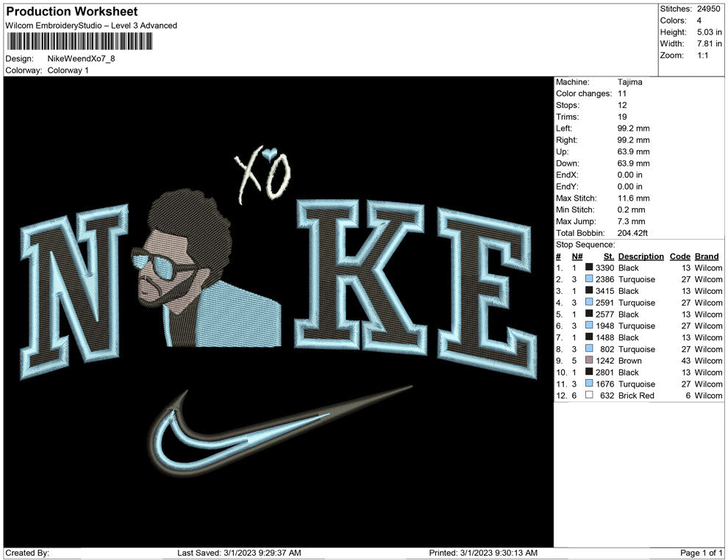This screenshot has width=728, height=560.
Task: Click the 'N#' column header
Action: [x=577, y=256]
